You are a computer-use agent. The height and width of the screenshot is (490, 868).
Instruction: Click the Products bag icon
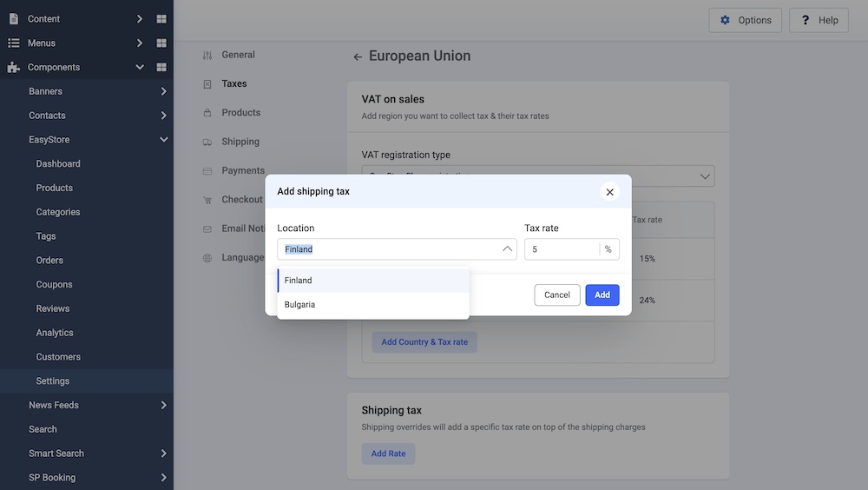point(207,113)
